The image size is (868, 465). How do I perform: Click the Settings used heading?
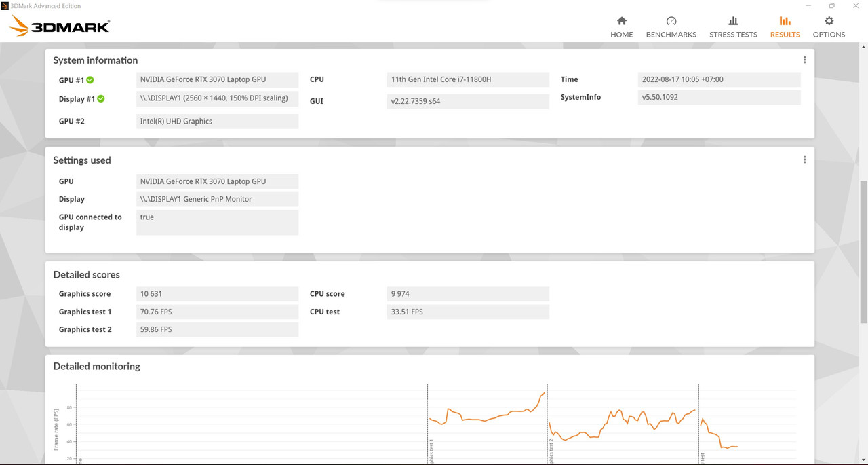(x=82, y=160)
